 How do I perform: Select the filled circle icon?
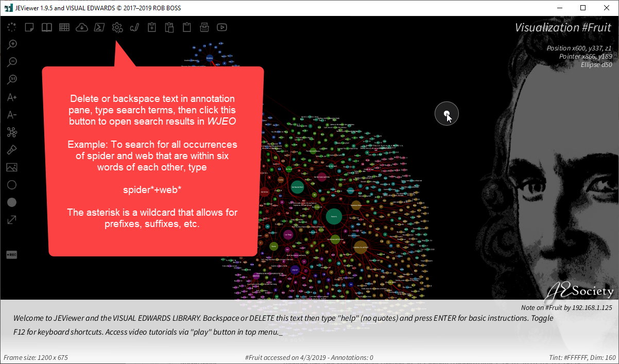[x=12, y=202]
